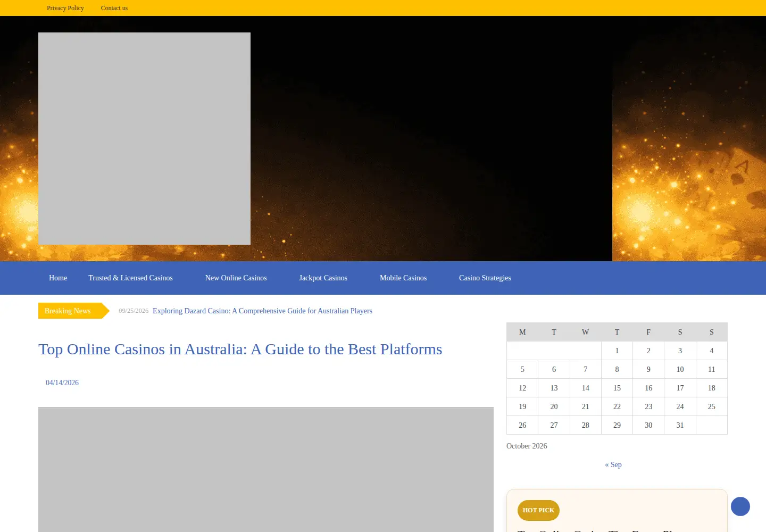Image resolution: width=766 pixels, height=532 pixels.
Task: Select calendar day 1
Action: tap(617, 351)
